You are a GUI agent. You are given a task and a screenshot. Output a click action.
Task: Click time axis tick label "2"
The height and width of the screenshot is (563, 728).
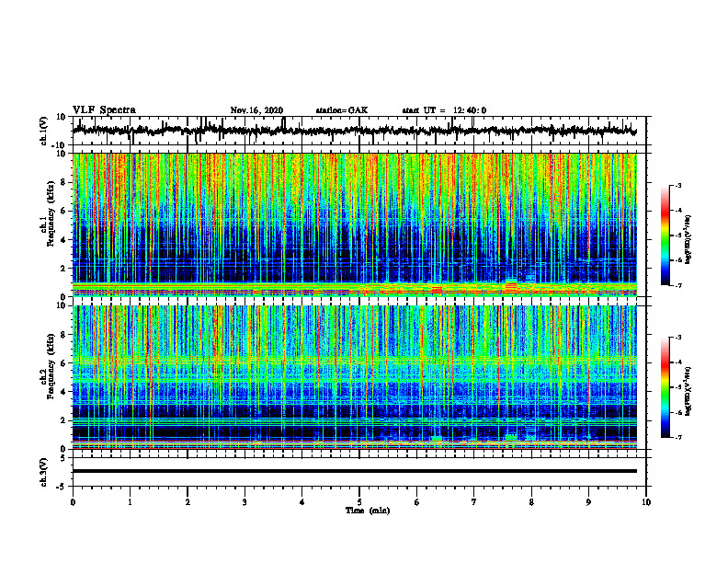pos(188,502)
